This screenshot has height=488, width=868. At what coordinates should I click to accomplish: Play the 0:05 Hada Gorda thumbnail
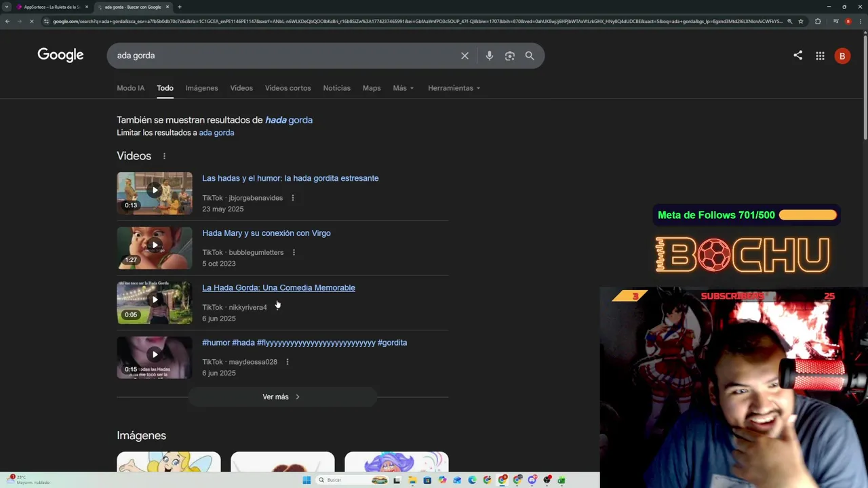pos(155,303)
